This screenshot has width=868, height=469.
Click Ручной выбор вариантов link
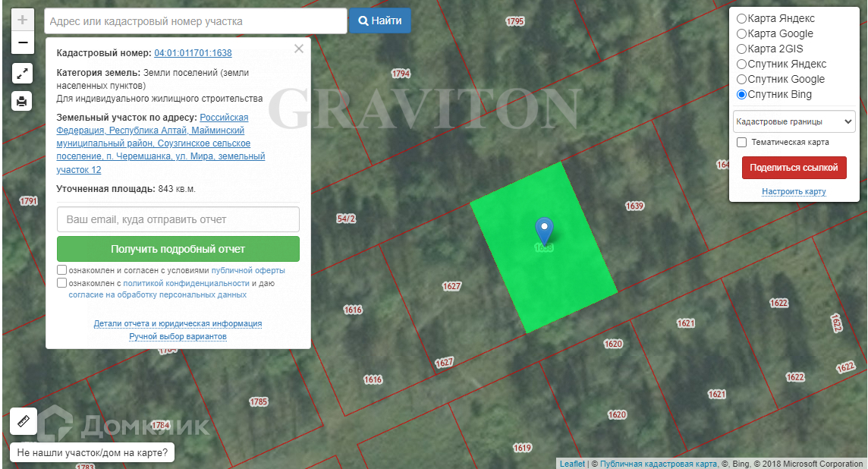click(x=178, y=337)
